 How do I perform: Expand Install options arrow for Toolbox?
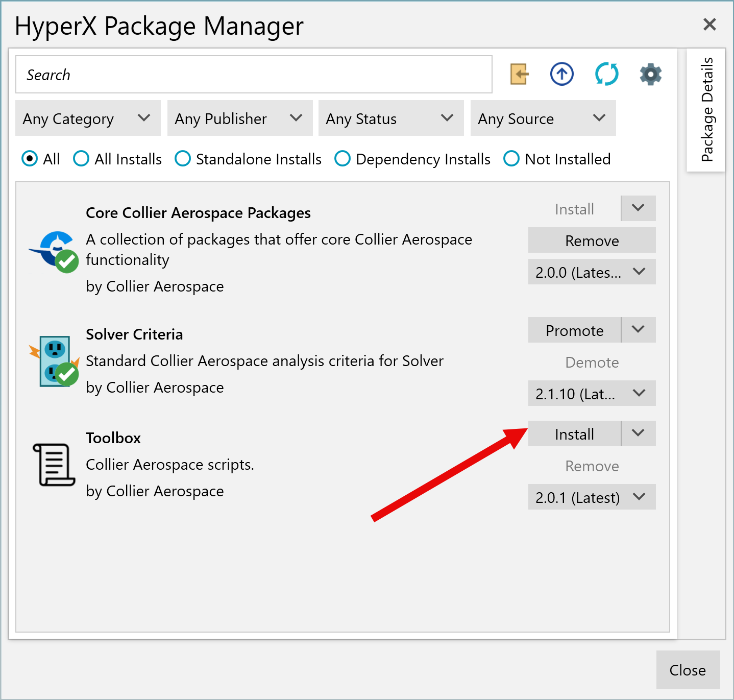(638, 433)
